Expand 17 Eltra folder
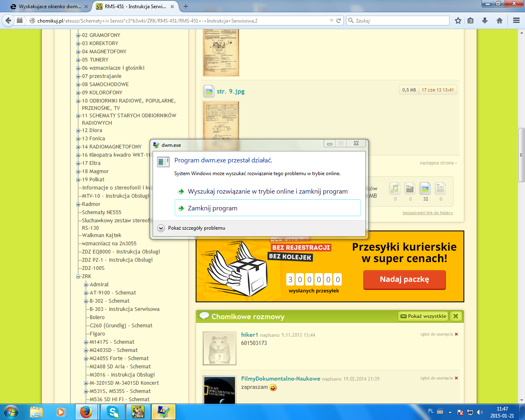Image resolution: width=525 pixels, height=420 pixels. [x=78, y=163]
